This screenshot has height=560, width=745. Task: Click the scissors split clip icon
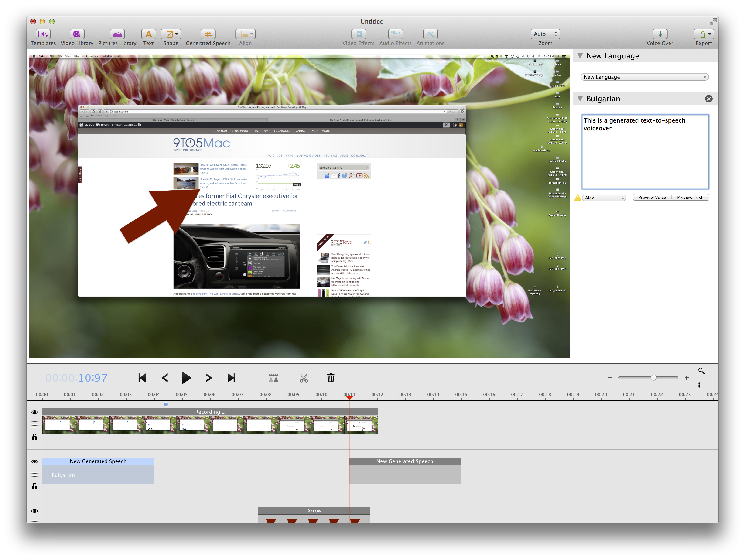tap(304, 378)
